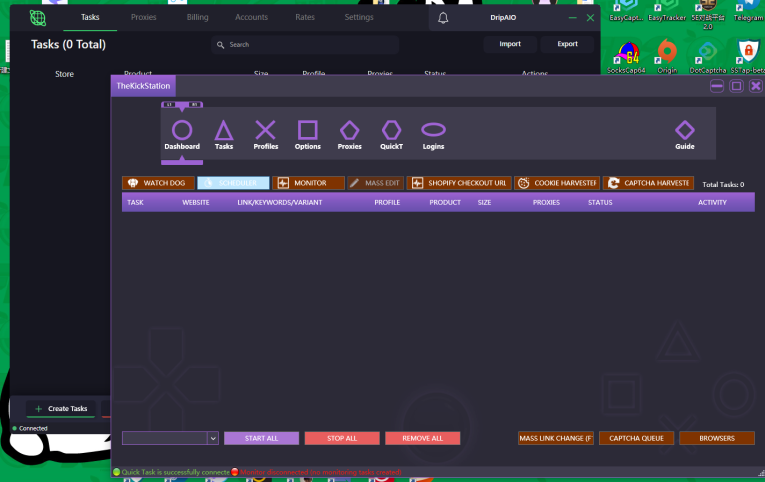Sort by the WEBSITE column header

point(196,202)
